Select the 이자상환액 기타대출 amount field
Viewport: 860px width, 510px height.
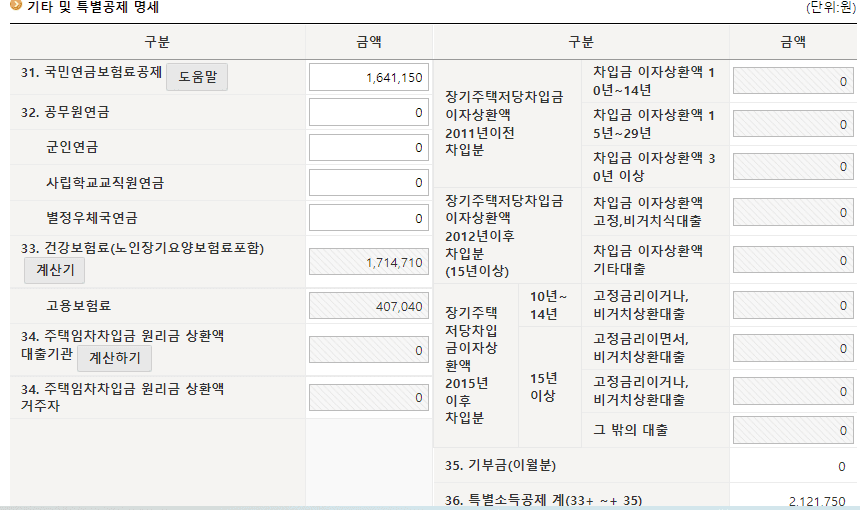click(x=794, y=259)
